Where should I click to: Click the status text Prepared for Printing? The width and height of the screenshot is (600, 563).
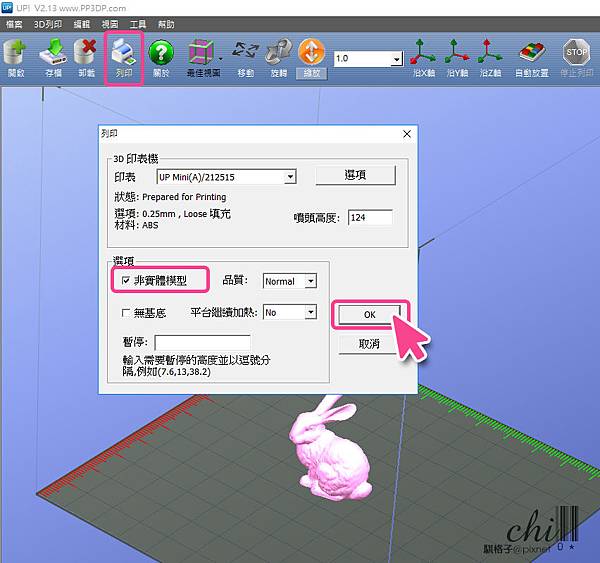tap(184, 197)
